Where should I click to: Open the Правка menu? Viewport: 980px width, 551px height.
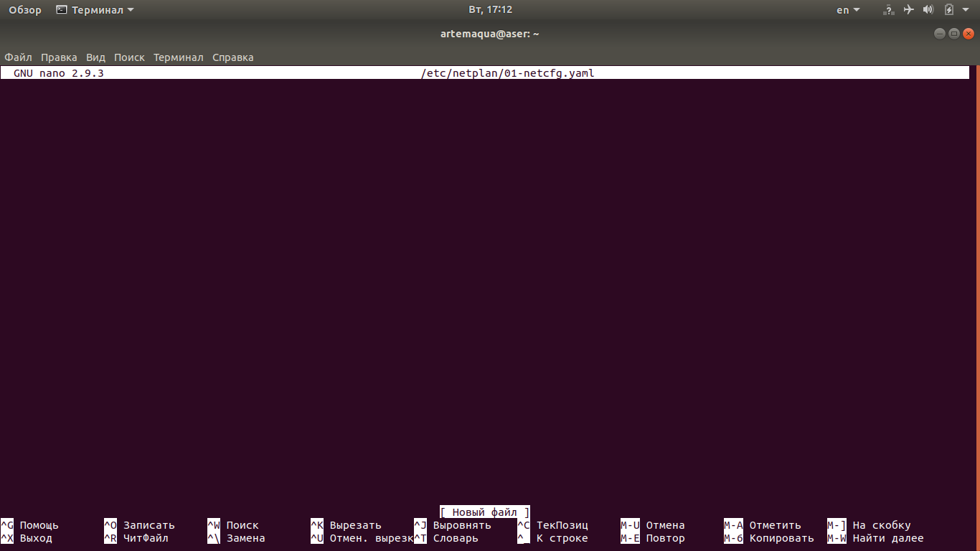click(x=59, y=57)
